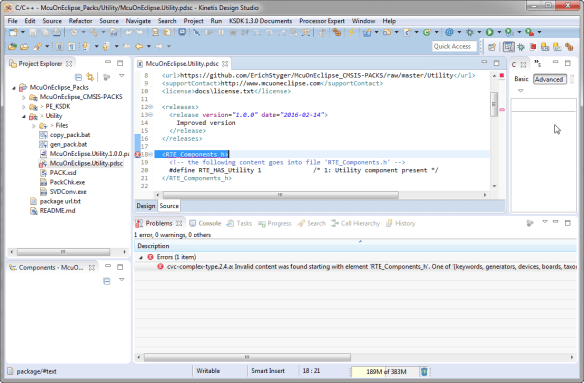The width and height of the screenshot is (584, 383).
Task: Select the Basic mode option
Action: click(521, 79)
